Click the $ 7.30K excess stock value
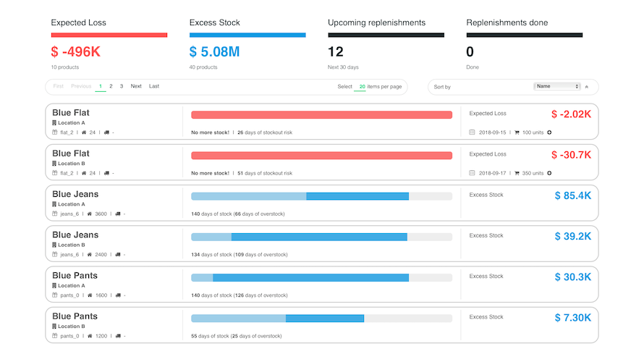Viewport: 644px width, 362px height. [x=573, y=318]
